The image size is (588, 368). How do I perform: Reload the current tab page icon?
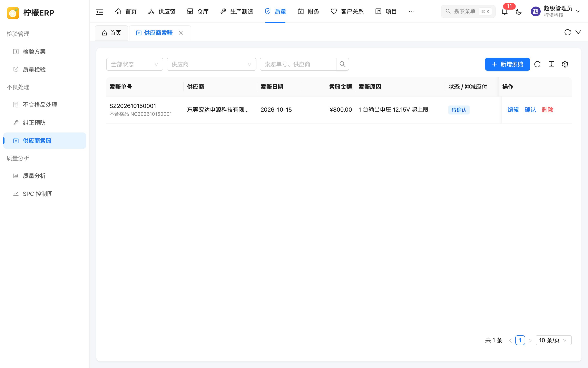coord(567,32)
